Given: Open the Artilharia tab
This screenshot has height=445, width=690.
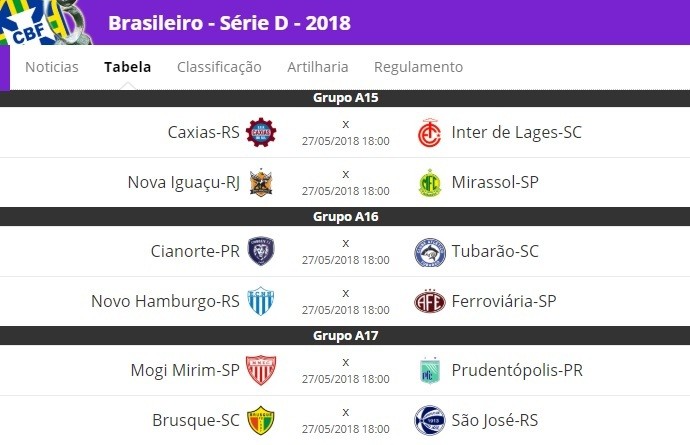Looking at the screenshot, I should tap(318, 67).
